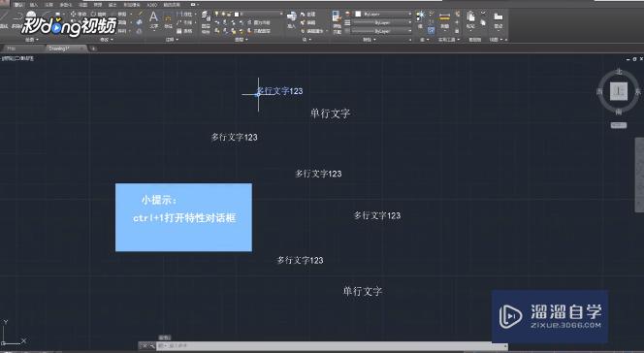
Task: Click the 粘贴 paste icon
Action: [x=470, y=19]
